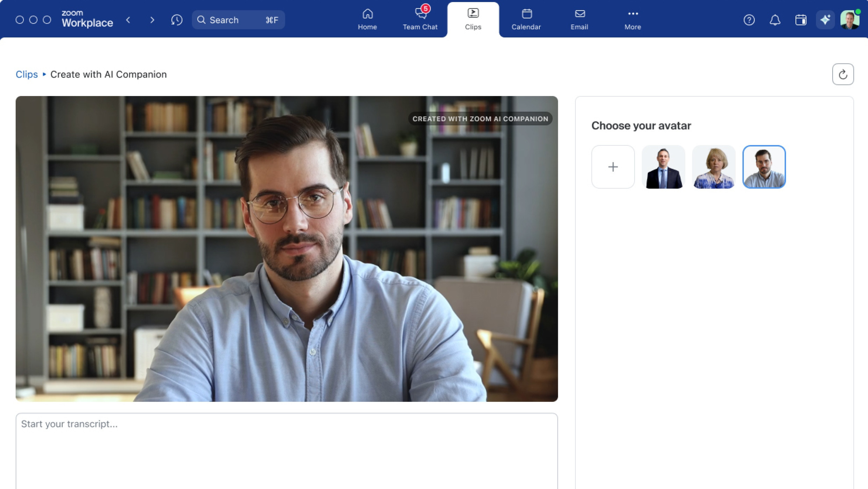
Task: Select the man in suit avatar
Action: click(663, 167)
